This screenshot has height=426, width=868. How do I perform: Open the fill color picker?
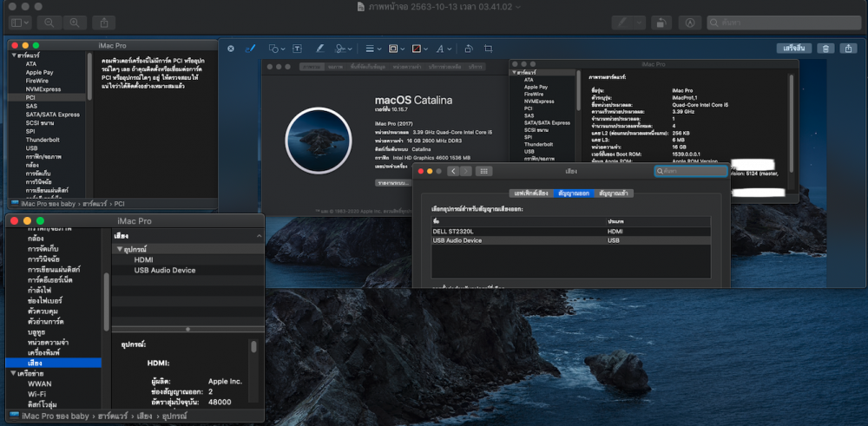[x=419, y=49]
